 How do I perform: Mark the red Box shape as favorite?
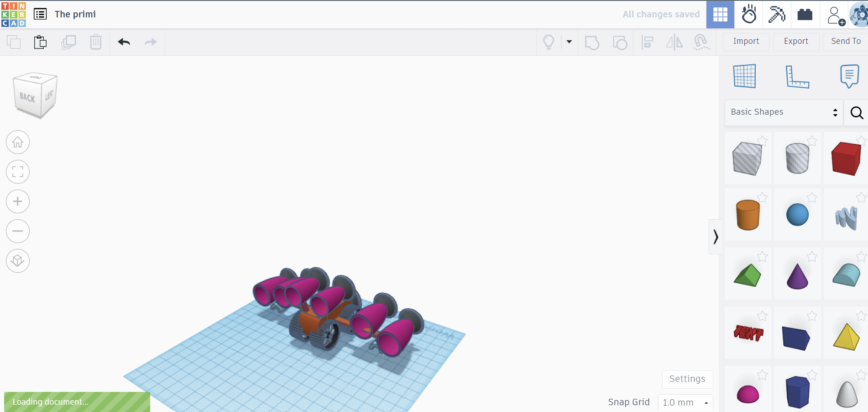(x=861, y=141)
